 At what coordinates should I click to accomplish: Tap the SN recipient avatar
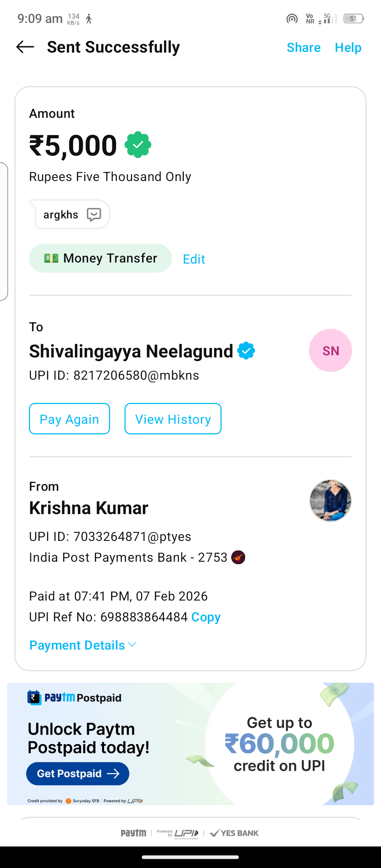coord(330,350)
